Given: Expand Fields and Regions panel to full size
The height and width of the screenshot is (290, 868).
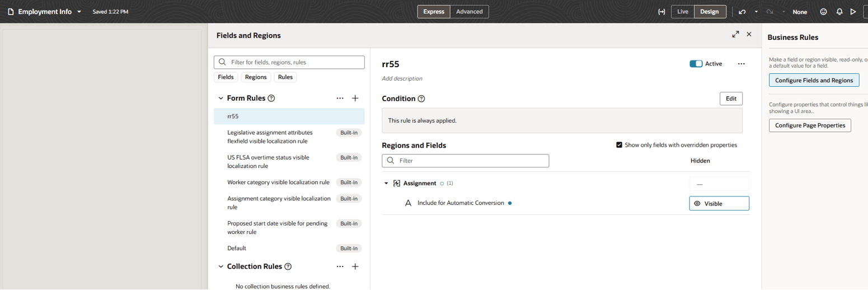Looking at the screenshot, I should pos(735,35).
